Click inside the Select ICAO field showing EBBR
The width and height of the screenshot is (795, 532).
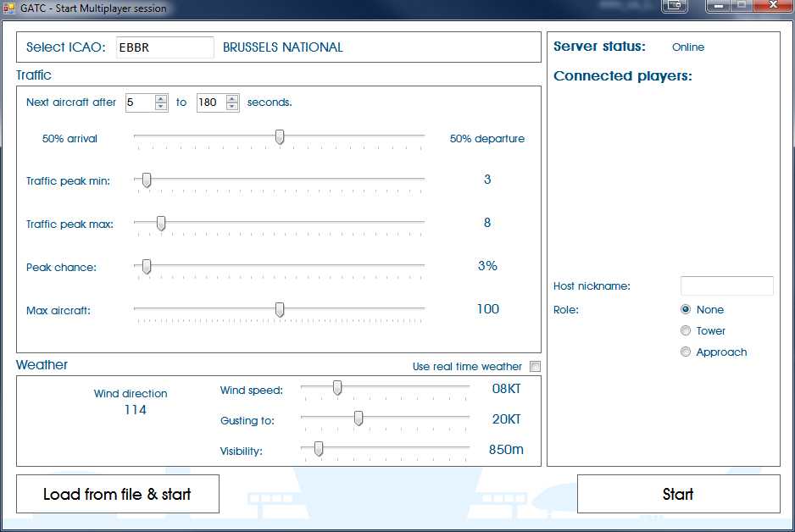[x=164, y=47]
